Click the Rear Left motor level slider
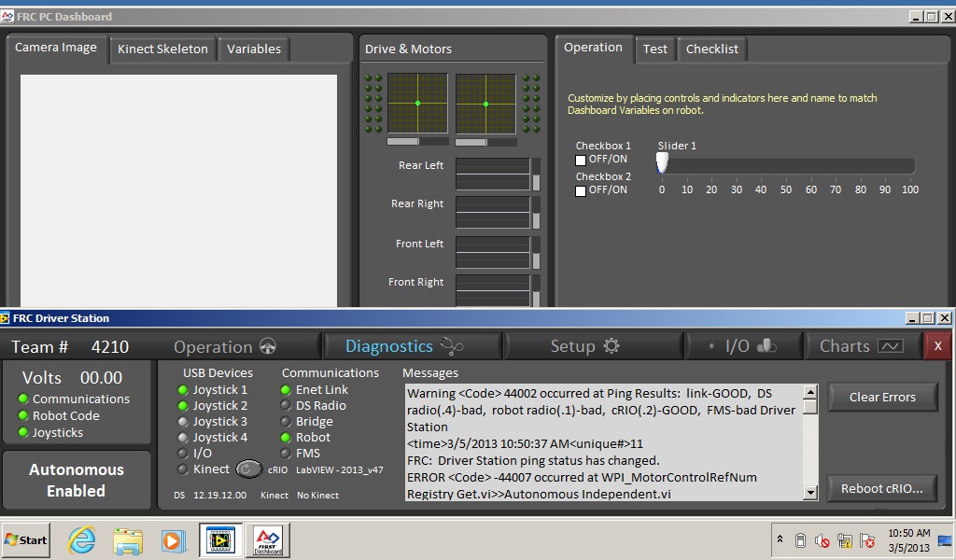The width and height of the screenshot is (956, 560). coord(537,175)
